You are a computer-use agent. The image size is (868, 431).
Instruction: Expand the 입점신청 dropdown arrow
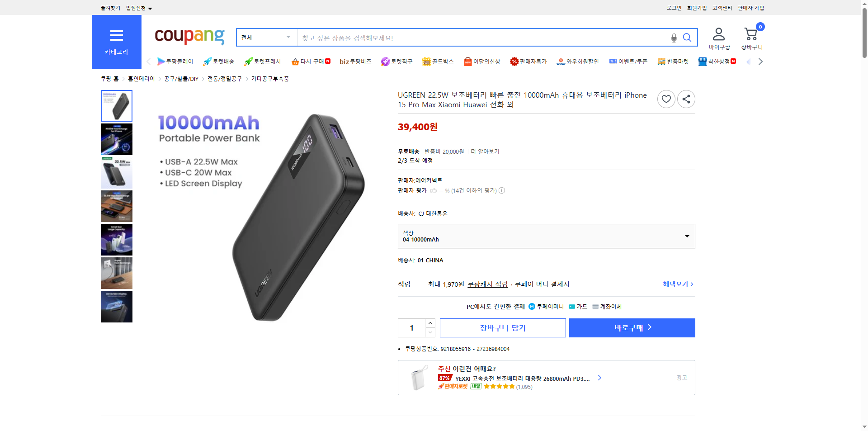[151, 8]
